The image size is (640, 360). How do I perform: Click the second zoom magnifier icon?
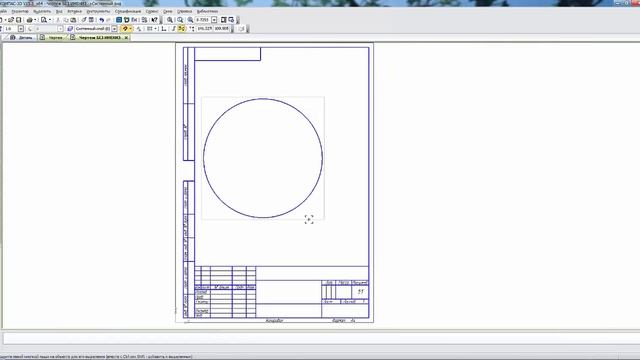(x=180, y=20)
